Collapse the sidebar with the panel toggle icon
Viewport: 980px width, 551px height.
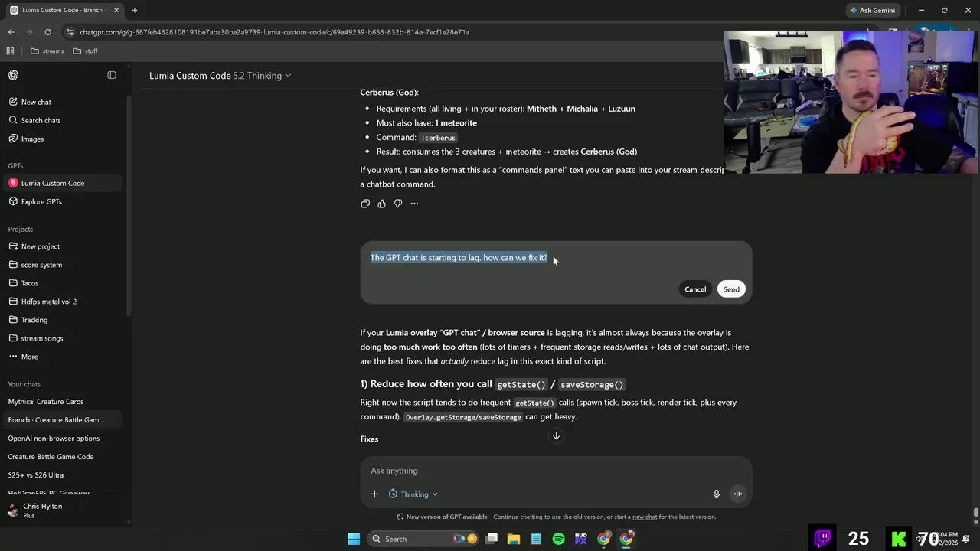112,75
